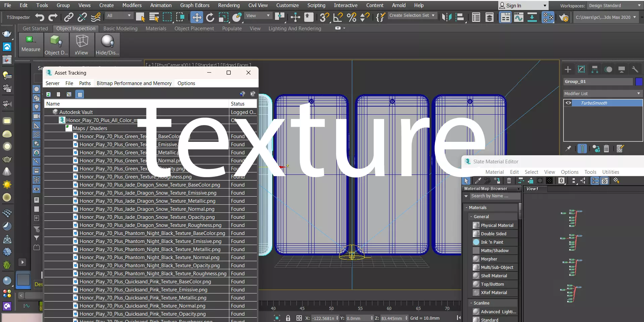Toggle TurboSmooth modifier visibility eye
The width and height of the screenshot is (644, 322).
coord(568,103)
